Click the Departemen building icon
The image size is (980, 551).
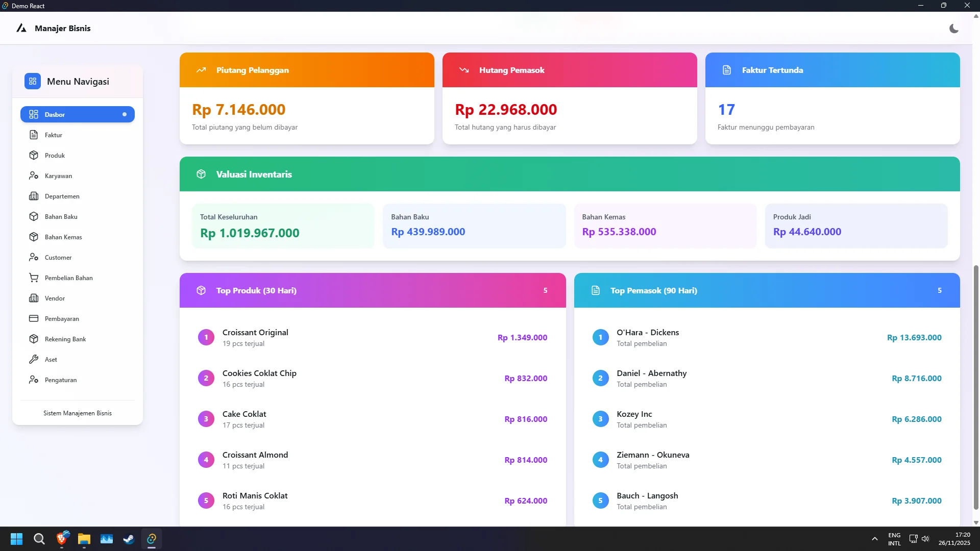34,196
